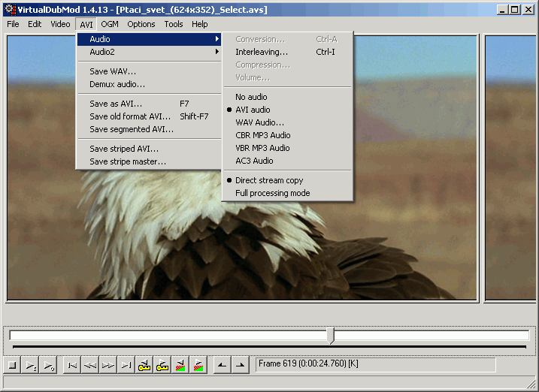Set selection start mark-in

[x=222, y=365]
